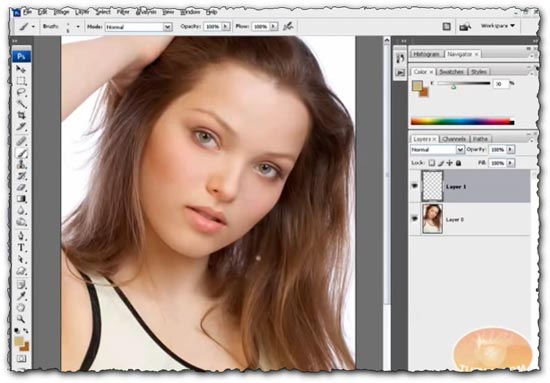This screenshot has height=383, width=550.
Task: Switch to the Styles tab
Action: click(478, 72)
